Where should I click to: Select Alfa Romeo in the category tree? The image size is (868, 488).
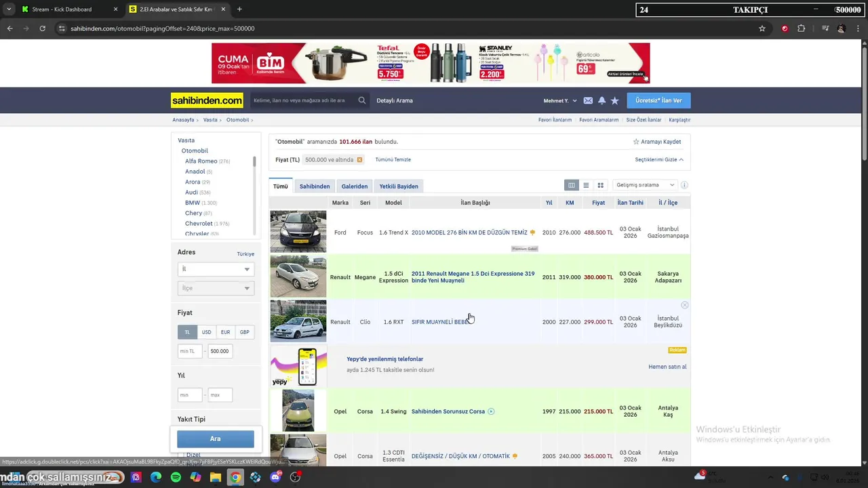[x=201, y=161]
